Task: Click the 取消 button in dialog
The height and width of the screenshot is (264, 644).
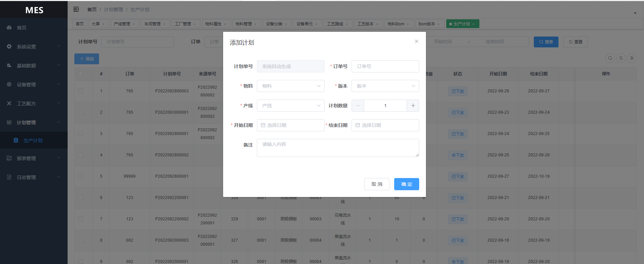Action: point(377,184)
